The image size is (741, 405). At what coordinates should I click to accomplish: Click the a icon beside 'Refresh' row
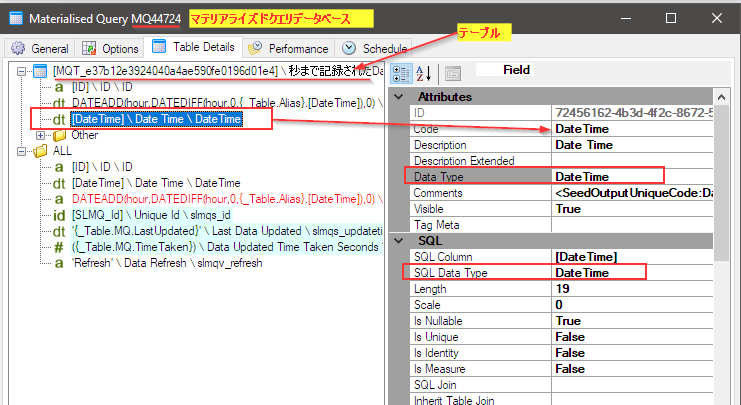pos(59,264)
